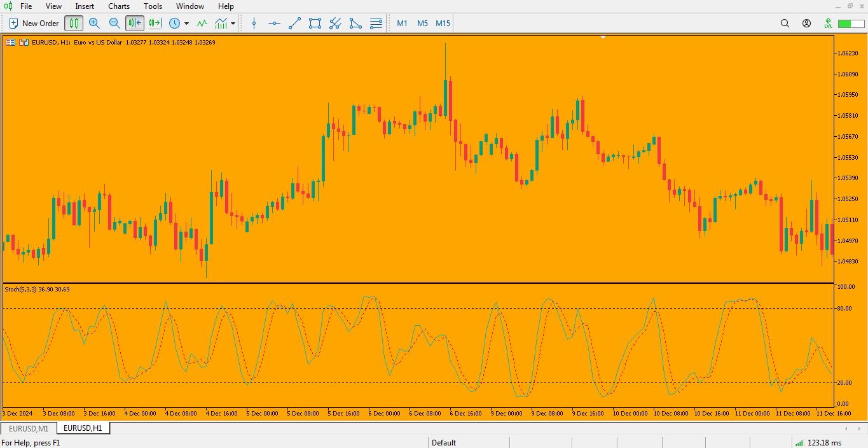Toggle the M5 timeframe button
This screenshot has height=448, width=868.
pyautogui.click(x=422, y=23)
